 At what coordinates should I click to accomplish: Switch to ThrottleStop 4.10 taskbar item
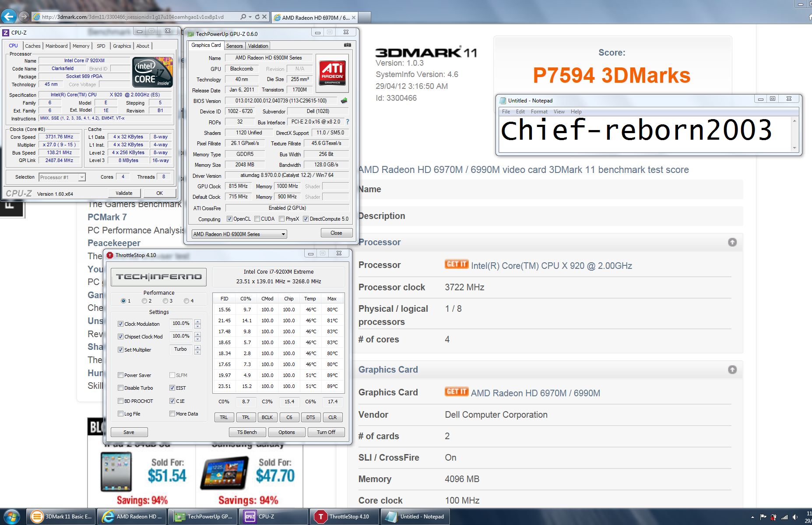tap(345, 517)
